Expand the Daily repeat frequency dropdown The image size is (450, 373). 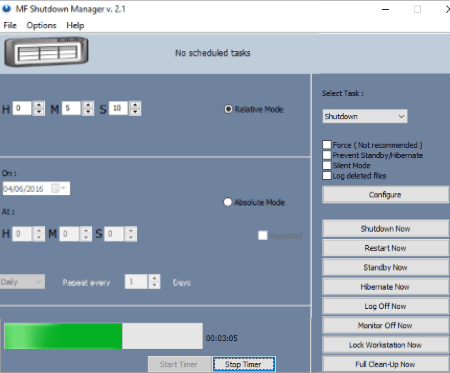point(22,282)
